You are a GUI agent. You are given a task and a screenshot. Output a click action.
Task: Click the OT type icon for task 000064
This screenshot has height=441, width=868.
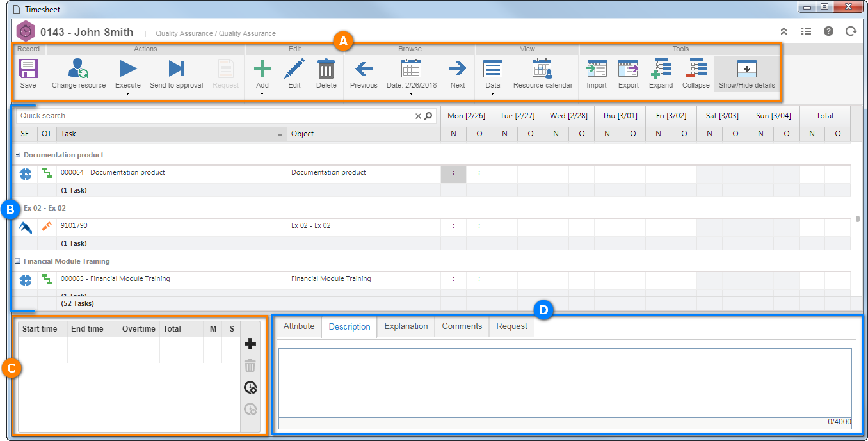(47, 173)
